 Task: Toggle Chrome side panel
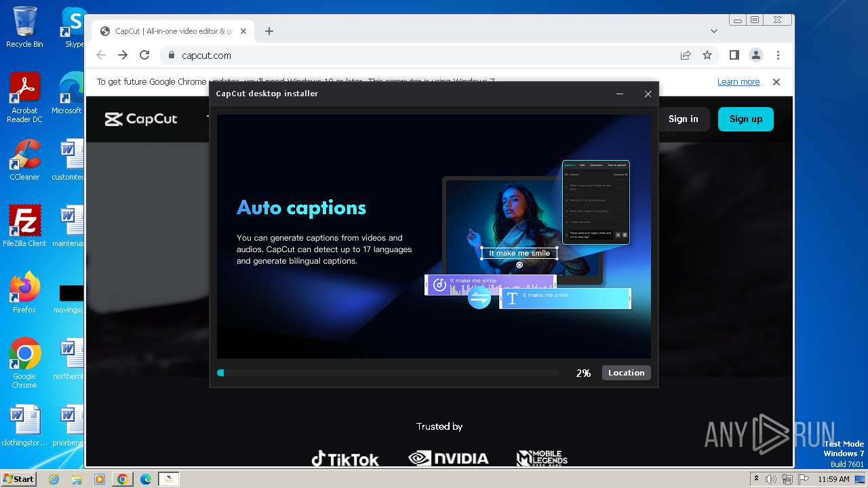[x=734, y=56]
